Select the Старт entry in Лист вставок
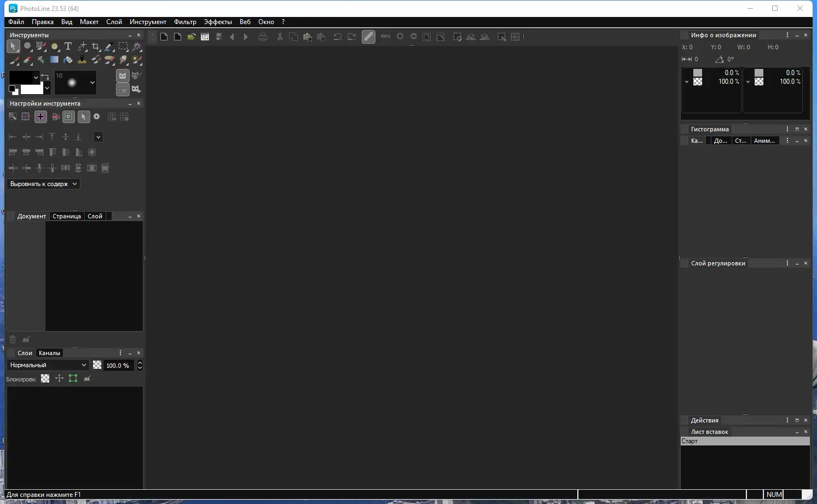 745,441
